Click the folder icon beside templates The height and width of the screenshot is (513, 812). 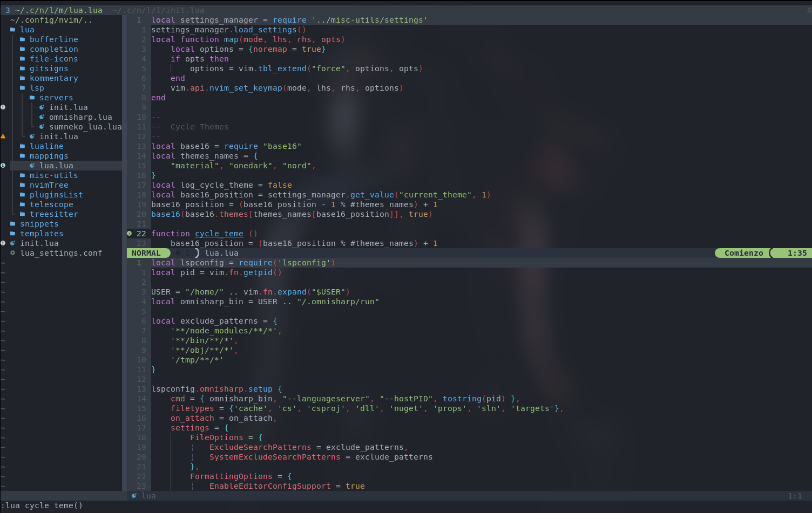coord(12,234)
